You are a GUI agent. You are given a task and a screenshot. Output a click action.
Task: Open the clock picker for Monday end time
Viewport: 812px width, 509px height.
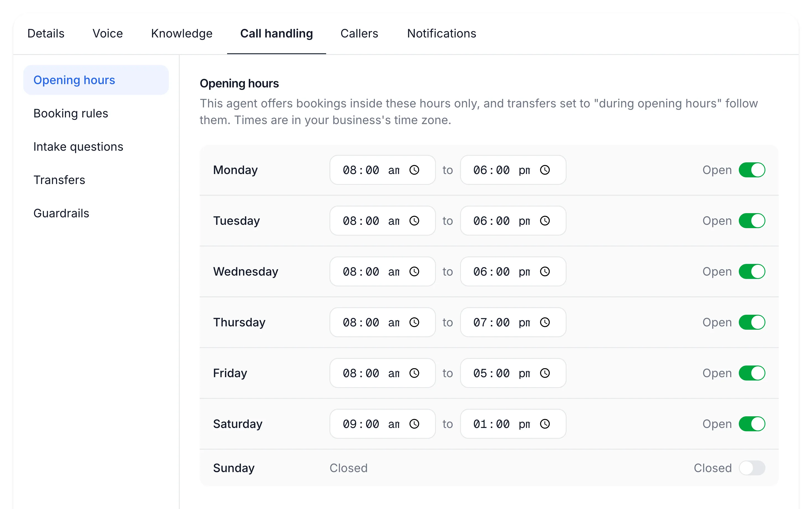tap(545, 170)
